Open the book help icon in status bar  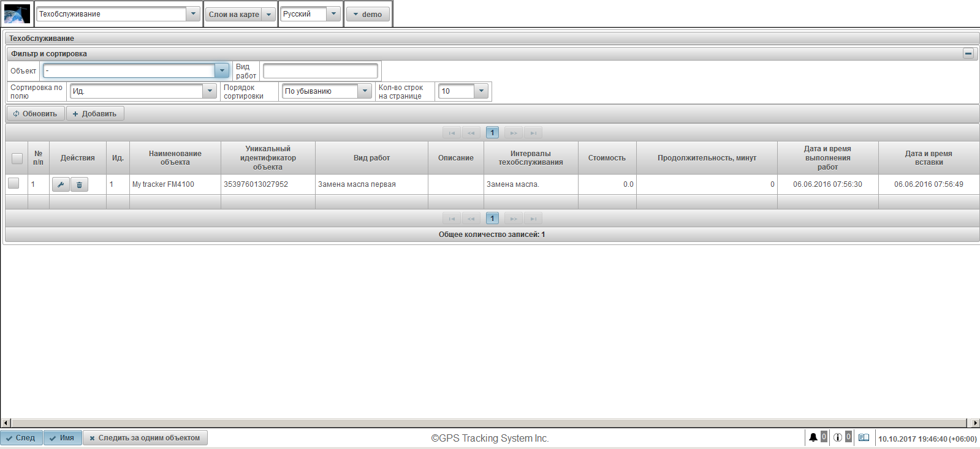pyautogui.click(x=864, y=437)
